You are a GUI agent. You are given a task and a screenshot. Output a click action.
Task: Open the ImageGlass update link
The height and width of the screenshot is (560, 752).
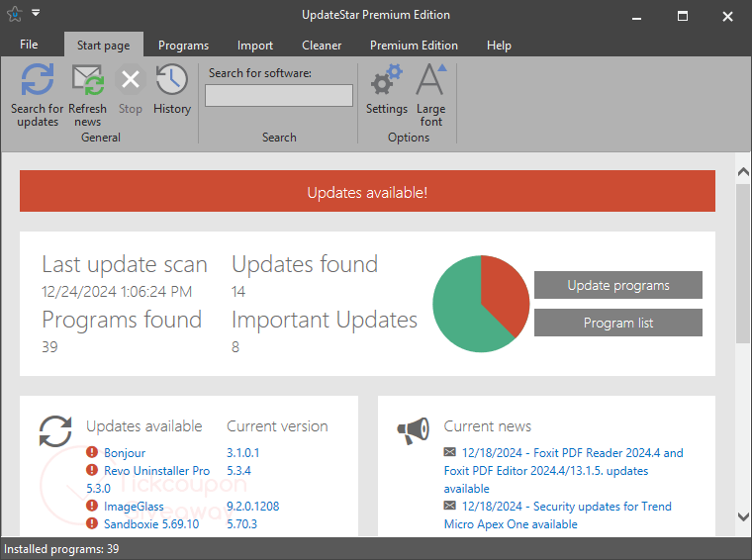tap(134, 507)
